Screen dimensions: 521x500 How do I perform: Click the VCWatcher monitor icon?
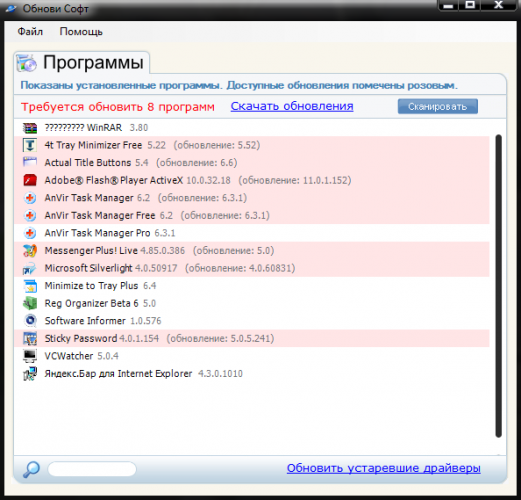tap(30, 356)
